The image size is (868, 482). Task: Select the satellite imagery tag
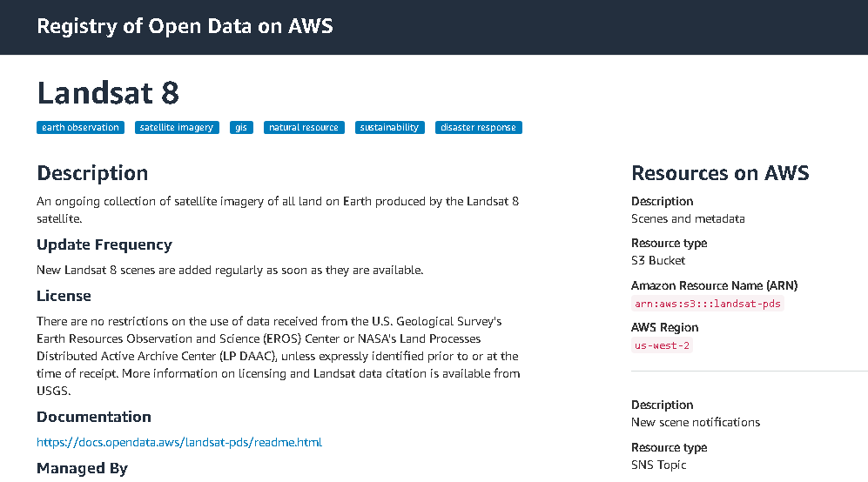point(177,128)
